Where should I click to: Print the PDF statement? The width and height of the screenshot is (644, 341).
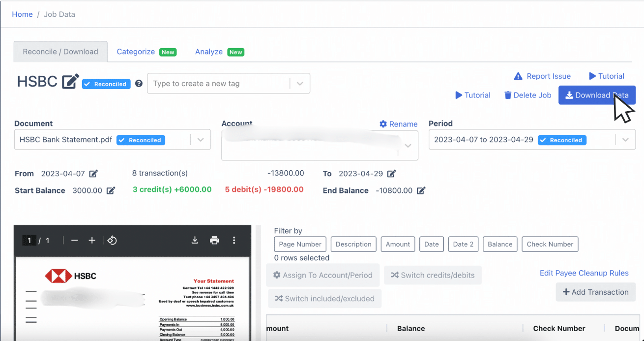214,240
